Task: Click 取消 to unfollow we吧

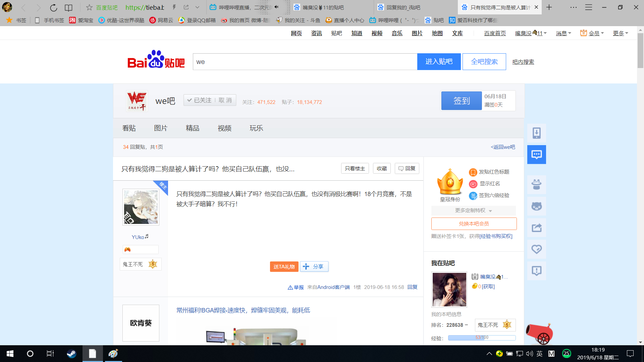Action: pos(225,100)
